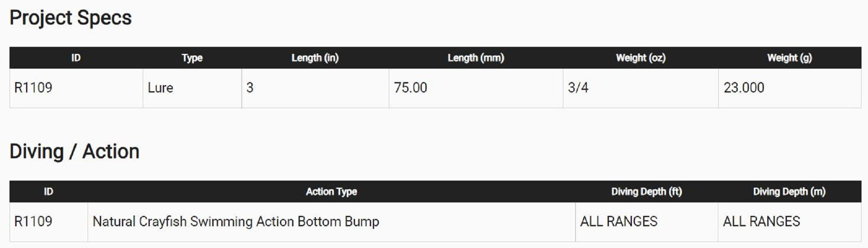The image size is (868, 248).
Task: Click ALL RANGES under Diving Depth (ft)
Action: [618, 222]
